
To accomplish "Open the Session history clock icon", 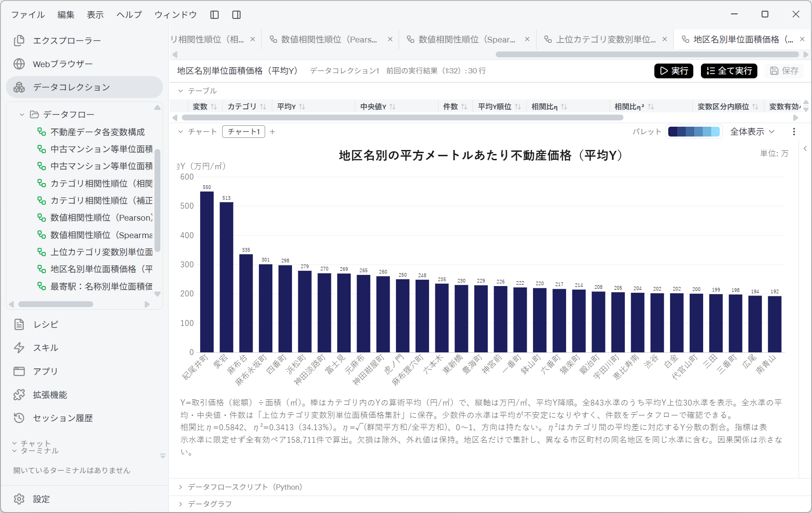I will (x=19, y=418).
